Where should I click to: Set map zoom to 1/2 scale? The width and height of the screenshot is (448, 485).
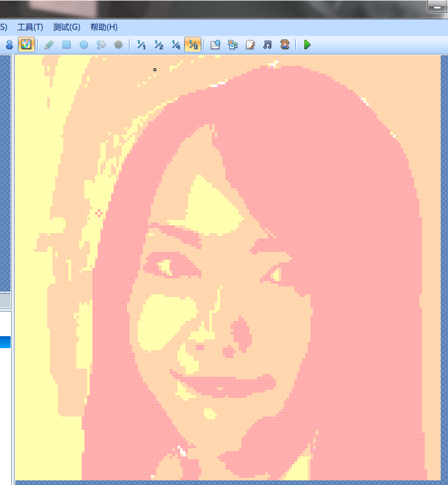tap(159, 45)
